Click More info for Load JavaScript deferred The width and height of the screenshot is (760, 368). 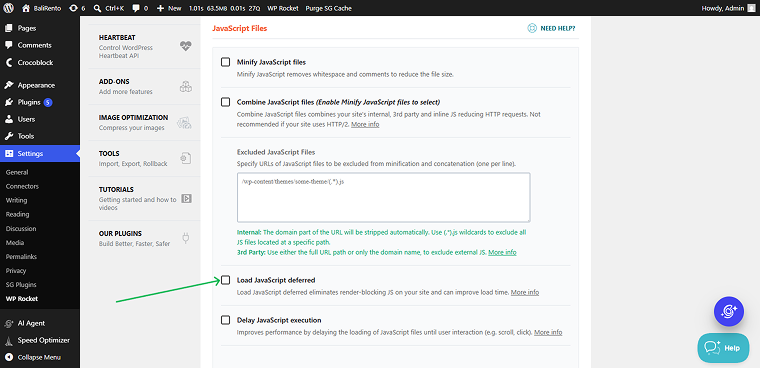click(525, 292)
